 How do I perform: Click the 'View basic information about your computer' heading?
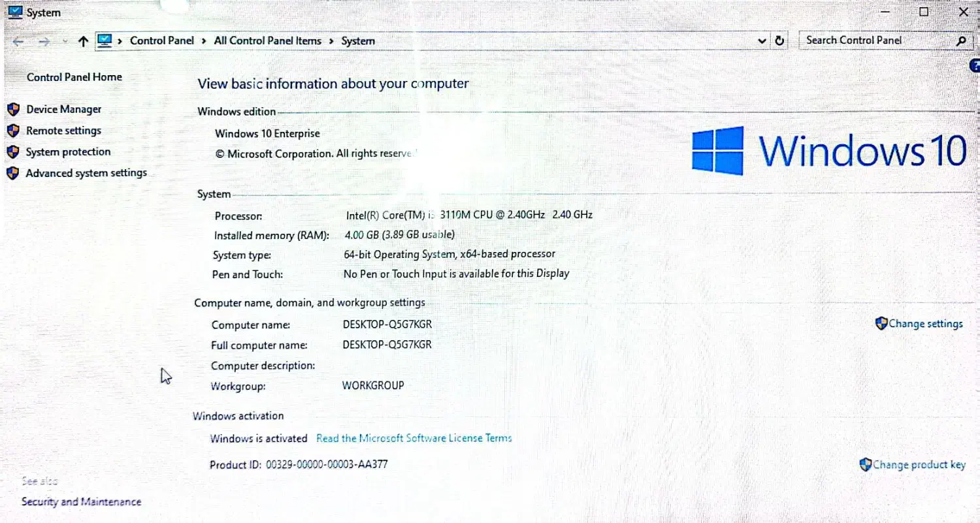coord(333,84)
